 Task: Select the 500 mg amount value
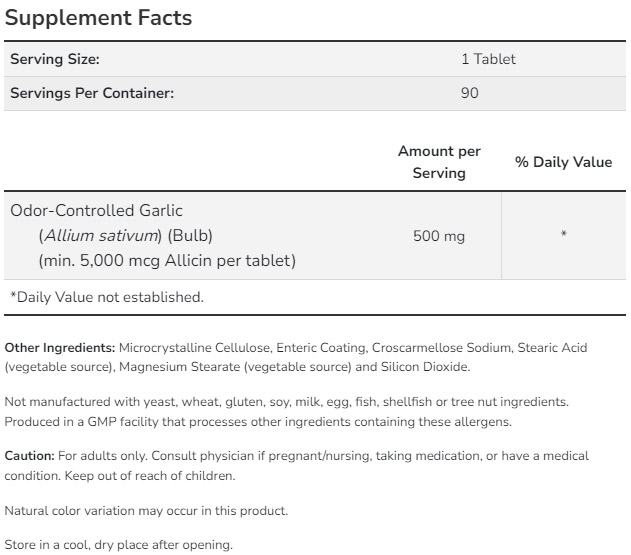point(439,236)
